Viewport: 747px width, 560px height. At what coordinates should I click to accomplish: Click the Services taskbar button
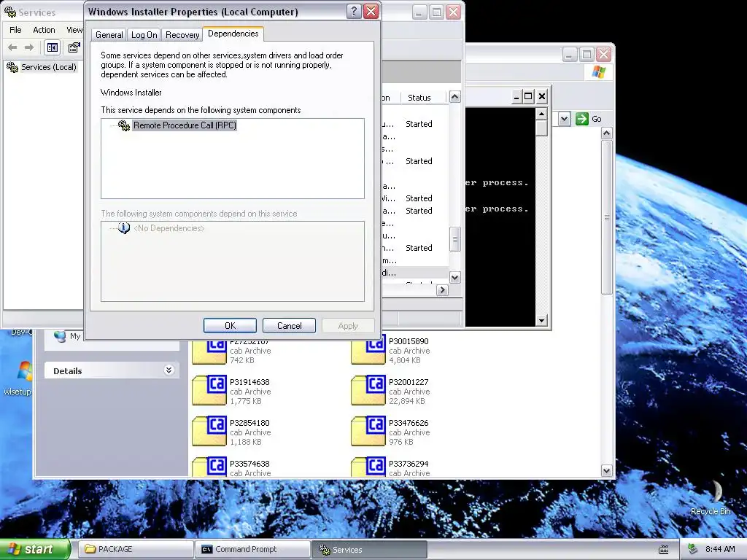click(369, 550)
